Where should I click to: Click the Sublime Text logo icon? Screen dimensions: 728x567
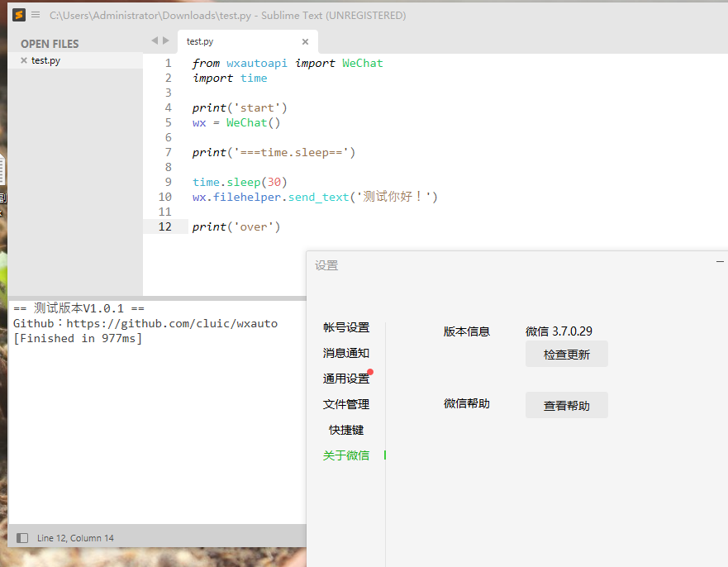click(x=19, y=15)
